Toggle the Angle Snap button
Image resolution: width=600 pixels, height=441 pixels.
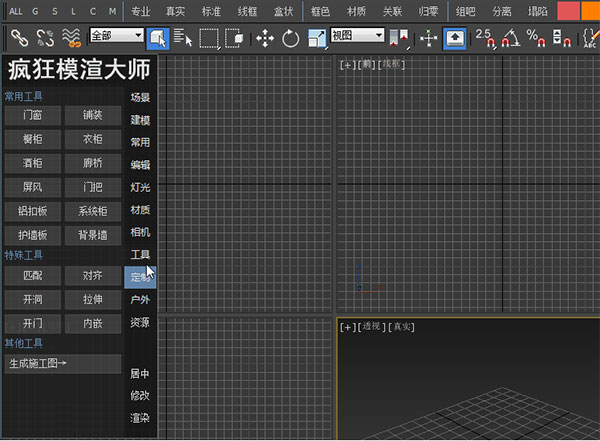click(511, 38)
